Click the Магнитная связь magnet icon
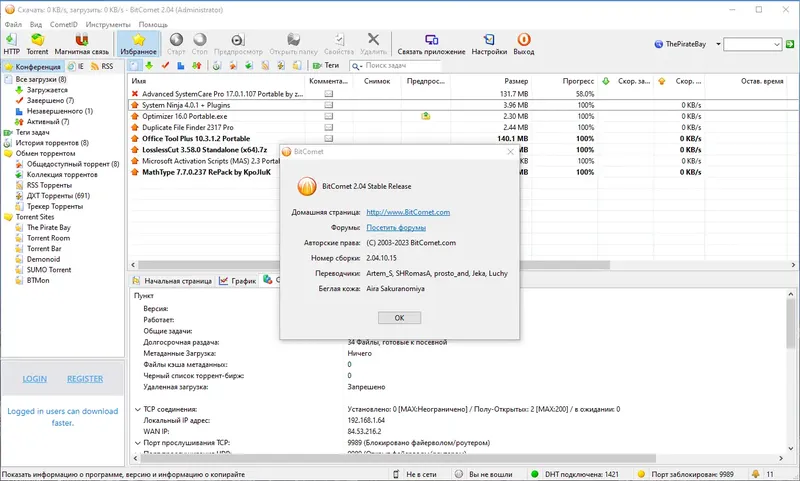The width and height of the screenshot is (800, 481). click(x=82, y=40)
